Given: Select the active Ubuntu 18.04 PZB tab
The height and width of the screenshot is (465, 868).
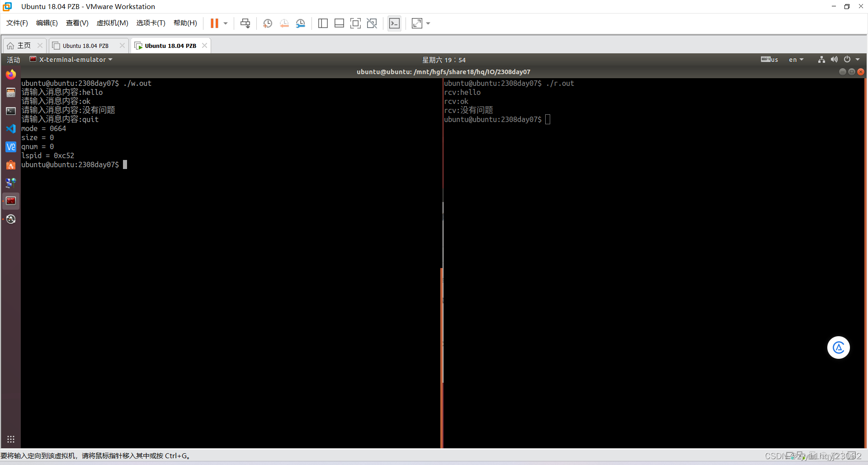Looking at the screenshot, I should 170,46.
